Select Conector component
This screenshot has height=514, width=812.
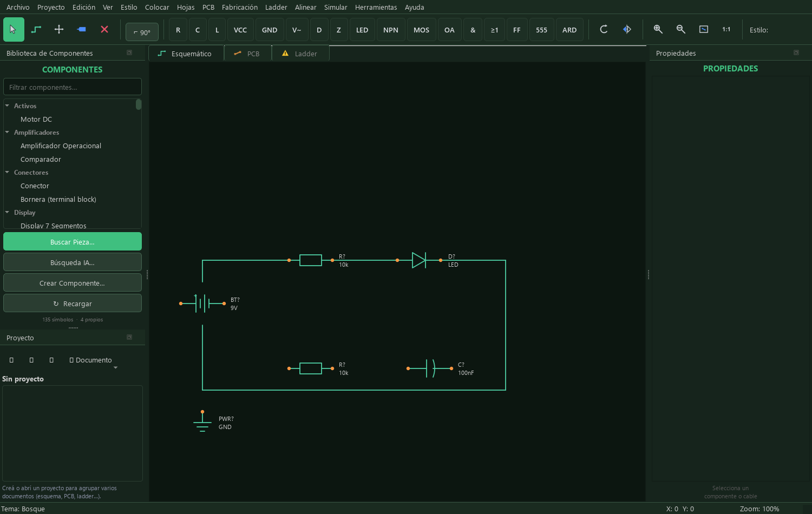click(x=35, y=186)
